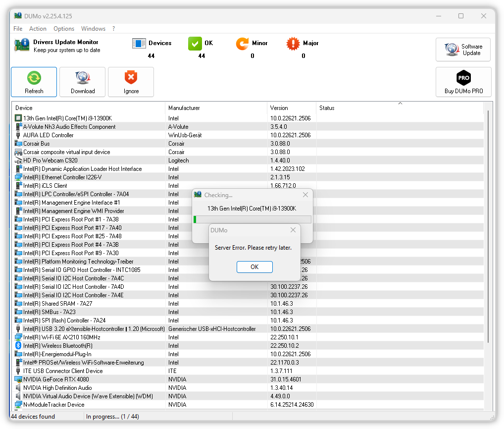Image resolution: width=504 pixels, height=429 pixels.
Task: Select Intel Wireless Bluetooth icon
Action: point(18,346)
